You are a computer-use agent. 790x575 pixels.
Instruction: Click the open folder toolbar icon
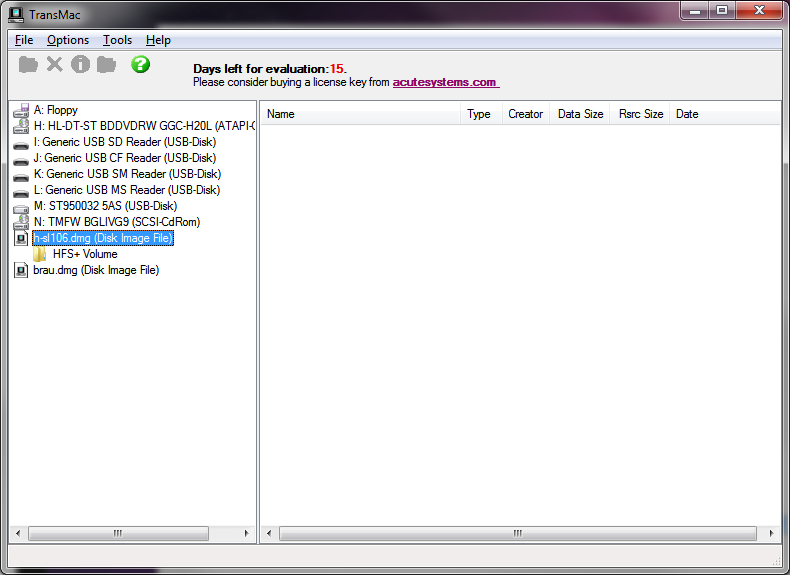pos(28,65)
